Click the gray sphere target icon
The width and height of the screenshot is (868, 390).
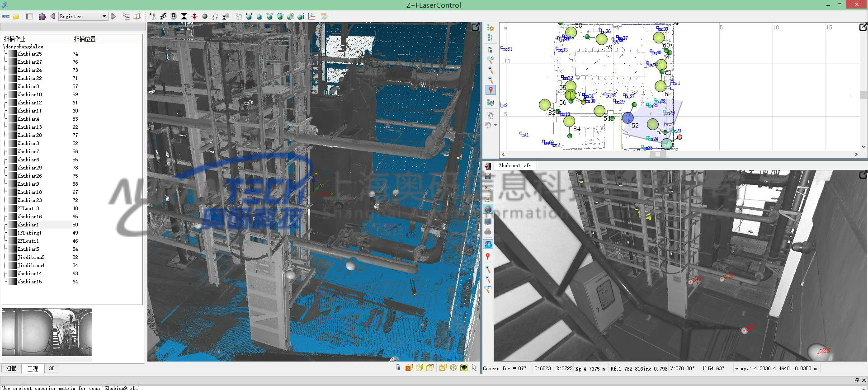pos(205,16)
